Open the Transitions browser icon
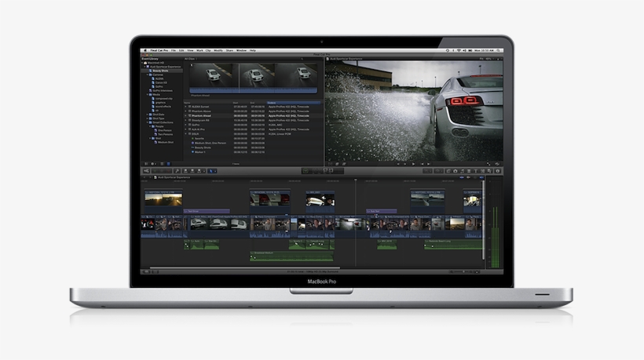The image size is (644, 360). tap(469, 171)
